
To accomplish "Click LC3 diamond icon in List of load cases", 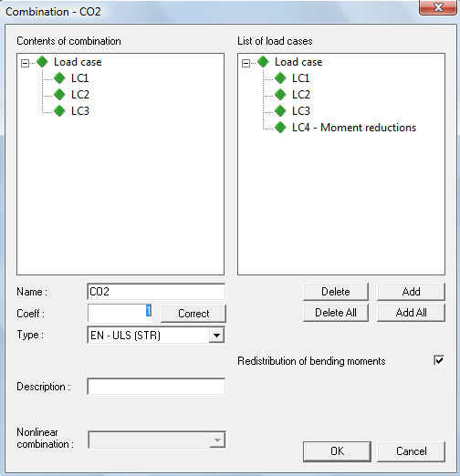I will (x=280, y=111).
